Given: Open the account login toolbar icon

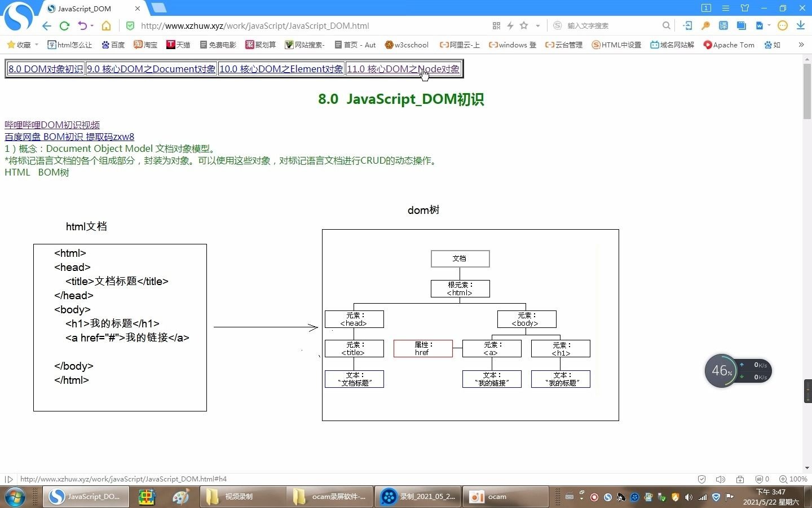Looking at the screenshot, I should click(687, 26).
